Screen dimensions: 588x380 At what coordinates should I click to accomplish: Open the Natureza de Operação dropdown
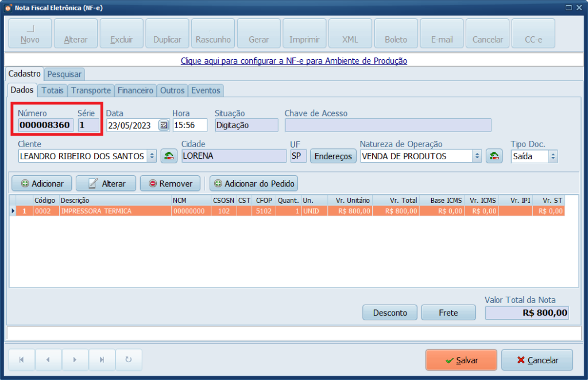tap(477, 156)
